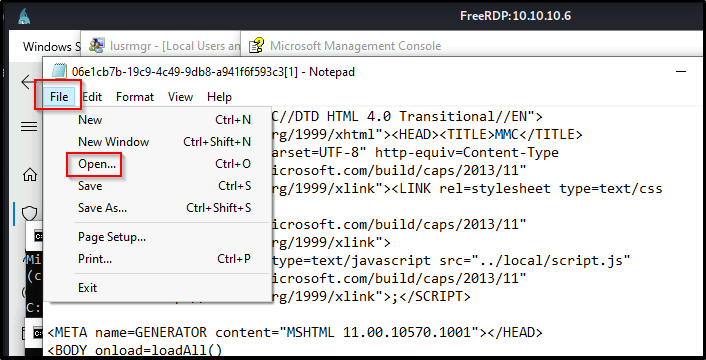Viewport: 706px width, 360px height.
Task: Select New Window menu entry
Action: pos(165,142)
